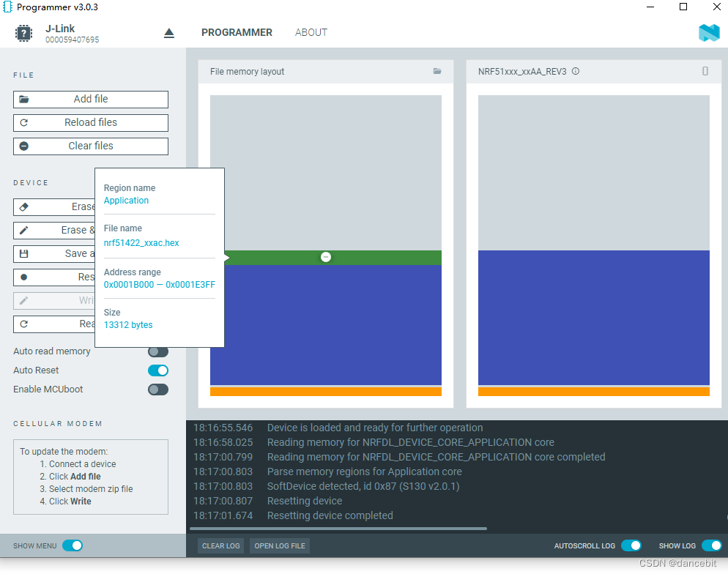
Task: Click the log's horizontal scrollbar
Action: click(338, 529)
